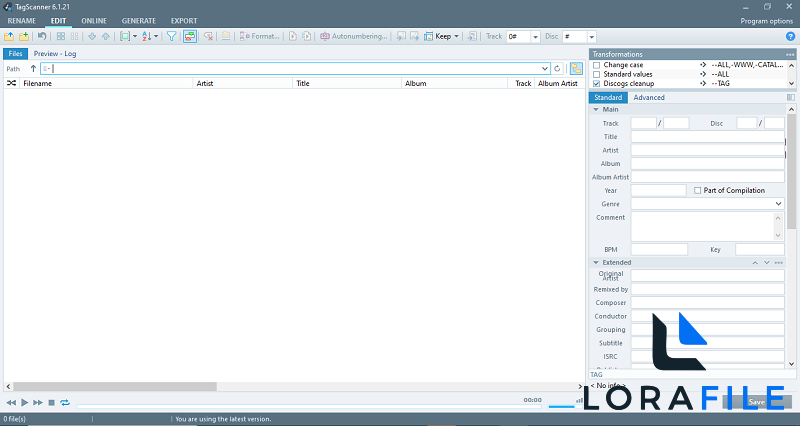Switch to the EDIT tab

click(x=58, y=21)
